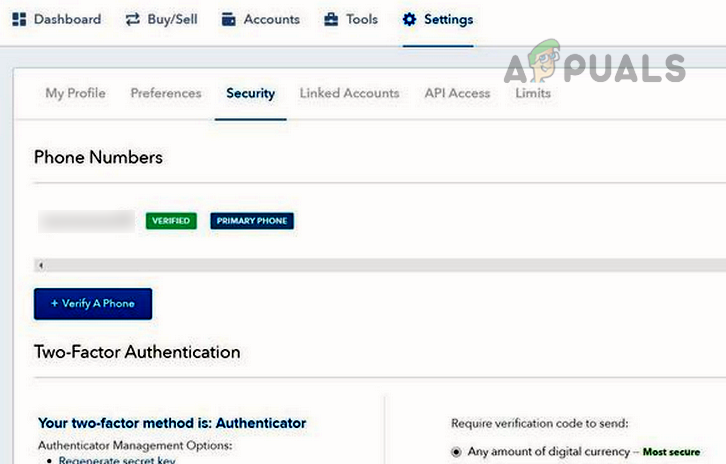View the Limits tab

[533, 93]
